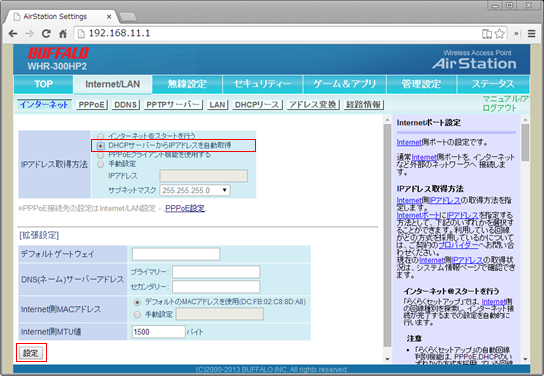Click the プロバイダー link in help panel
This screenshot has width=544, height=376.
[x=458, y=245]
